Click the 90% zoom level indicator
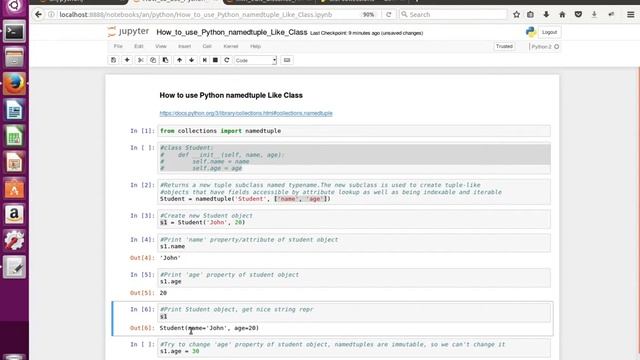 [x=368, y=14]
